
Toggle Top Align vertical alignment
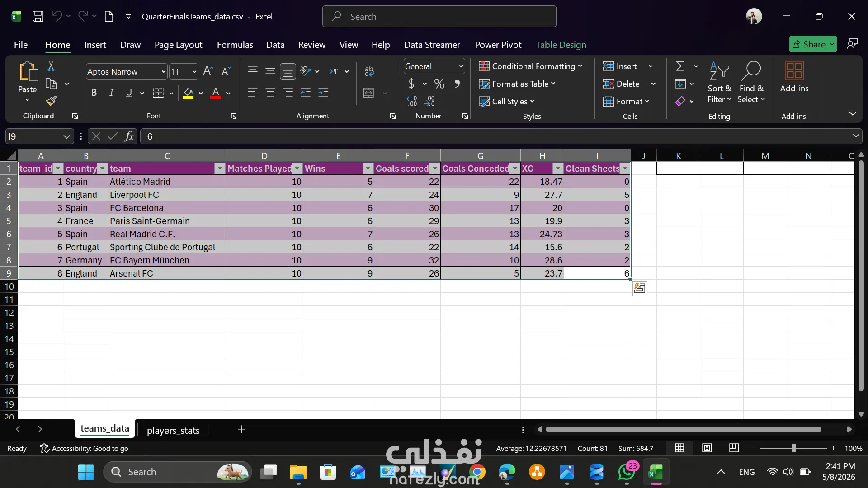click(253, 70)
